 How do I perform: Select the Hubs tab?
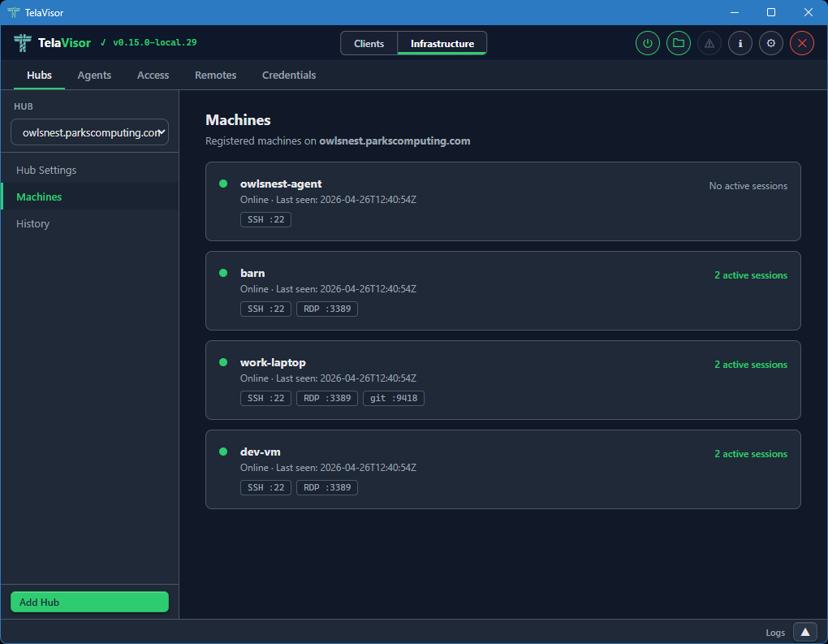tap(39, 75)
